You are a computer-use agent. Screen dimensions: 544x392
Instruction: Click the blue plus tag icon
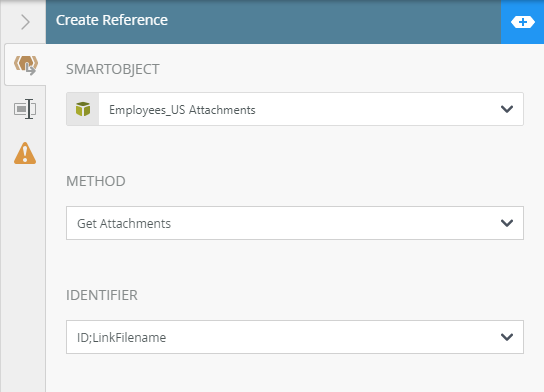pos(522,22)
